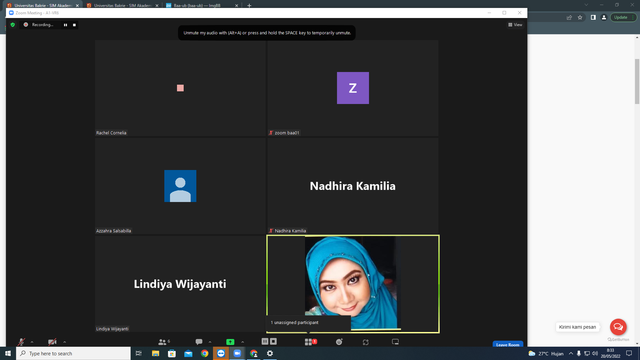Show hidden system tray icons
The image size is (640, 360).
(571, 353)
